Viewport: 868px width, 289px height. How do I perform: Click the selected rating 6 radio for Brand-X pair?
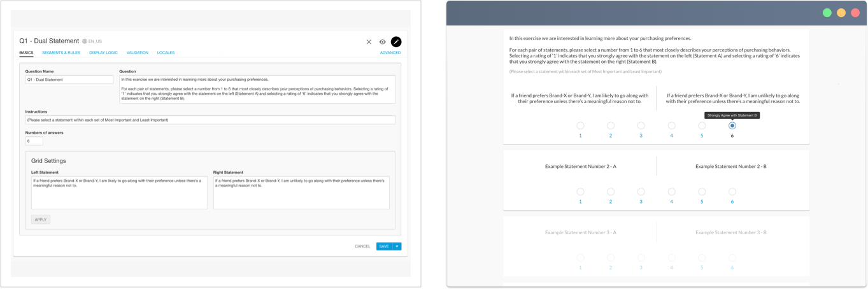tap(732, 126)
